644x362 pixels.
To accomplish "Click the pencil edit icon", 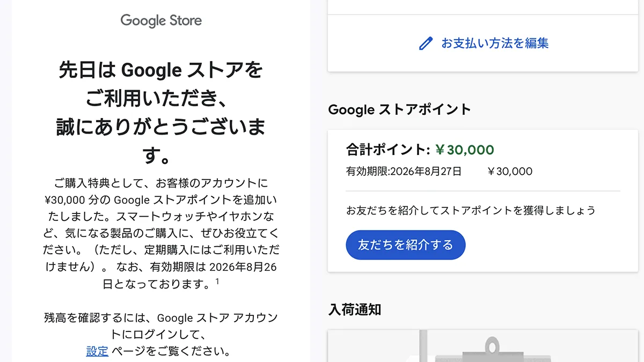I will 426,43.
